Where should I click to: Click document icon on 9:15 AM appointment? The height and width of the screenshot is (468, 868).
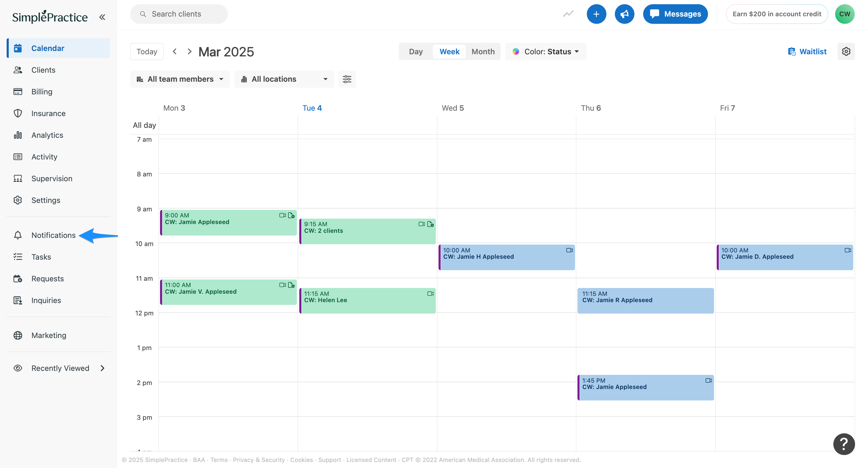[x=430, y=224]
